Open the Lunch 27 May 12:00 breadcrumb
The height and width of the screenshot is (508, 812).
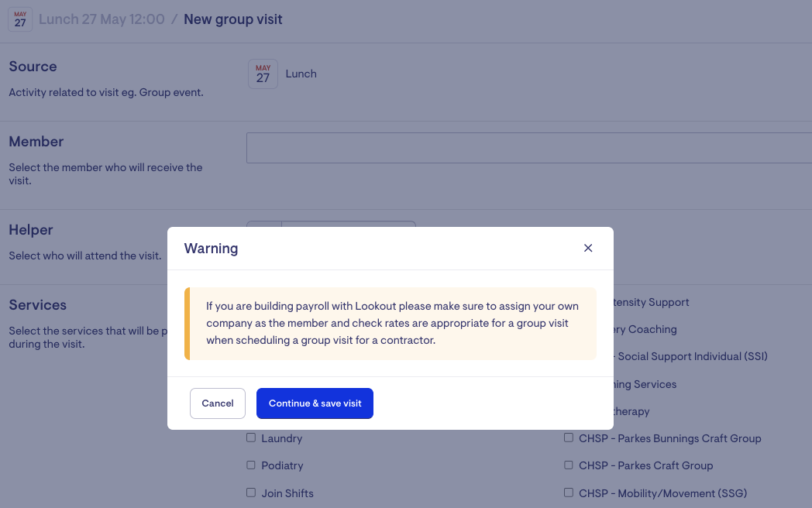(101, 19)
